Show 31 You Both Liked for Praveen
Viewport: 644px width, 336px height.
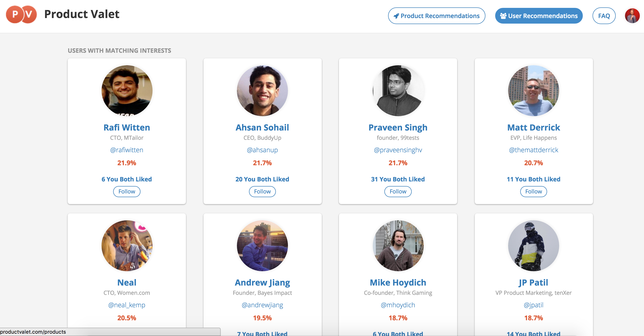pyautogui.click(x=398, y=179)
